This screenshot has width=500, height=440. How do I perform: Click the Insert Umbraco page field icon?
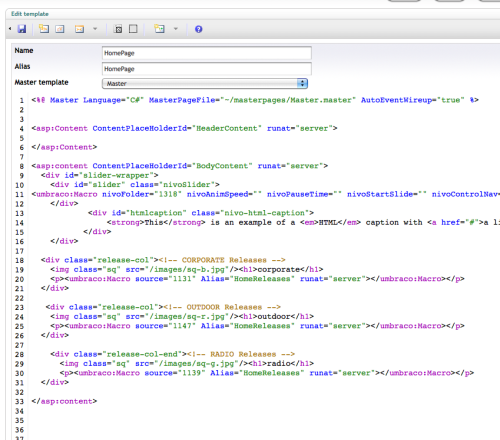click(x=44, y=29)
